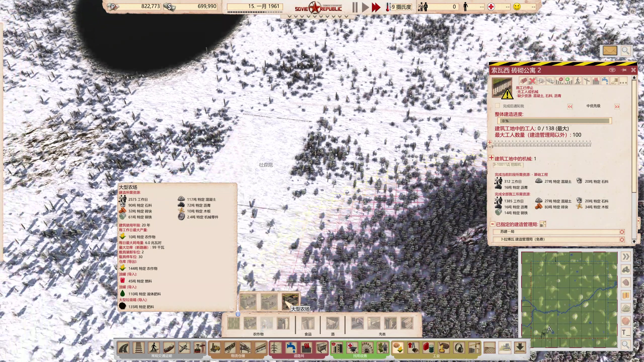Click the heating radiator icon in bottom toolbar
This screenshot has width=644, height=362.
[x=306, y=348]
